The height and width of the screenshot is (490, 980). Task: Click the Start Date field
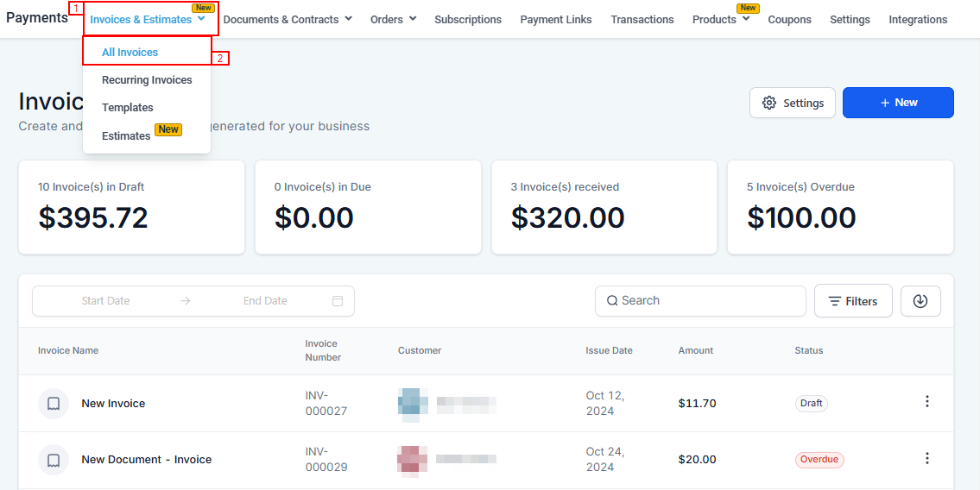coord(105,301)
